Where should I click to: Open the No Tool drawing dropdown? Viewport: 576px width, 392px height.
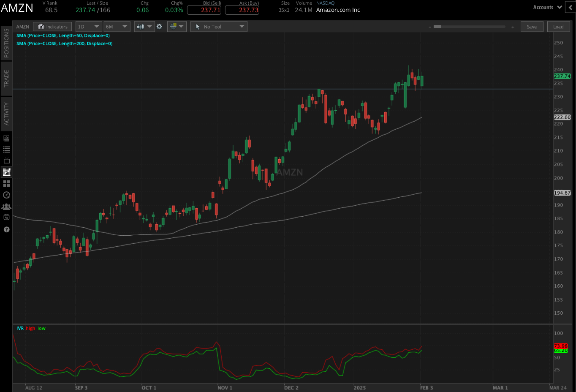[218, 26]
